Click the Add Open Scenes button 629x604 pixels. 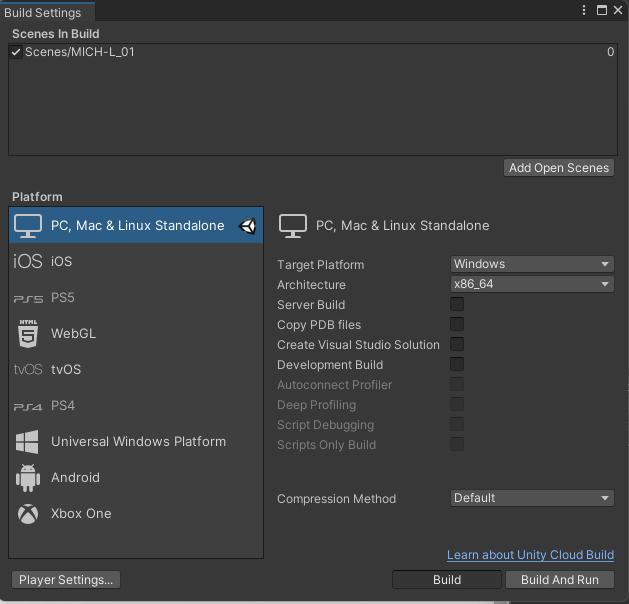[559, 168]
